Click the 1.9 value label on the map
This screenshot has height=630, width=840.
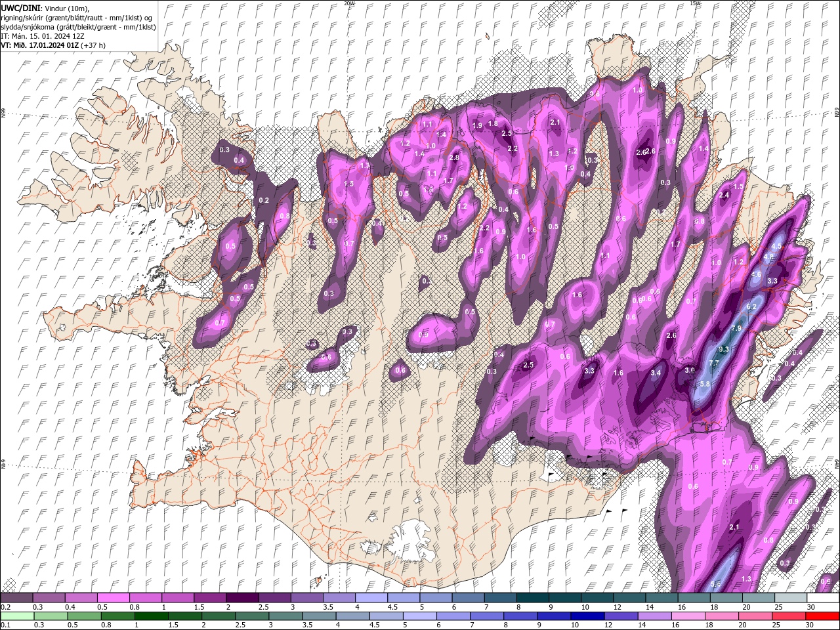(477, 125)
